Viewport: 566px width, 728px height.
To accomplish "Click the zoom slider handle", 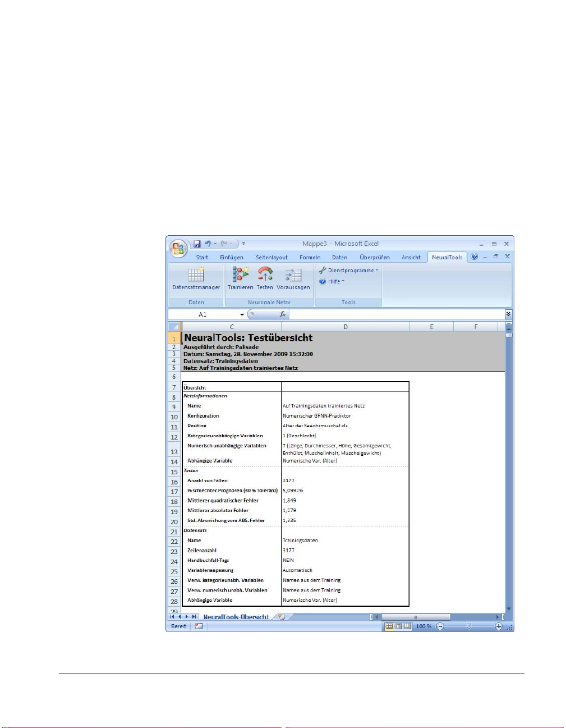I will coord(469,626).
